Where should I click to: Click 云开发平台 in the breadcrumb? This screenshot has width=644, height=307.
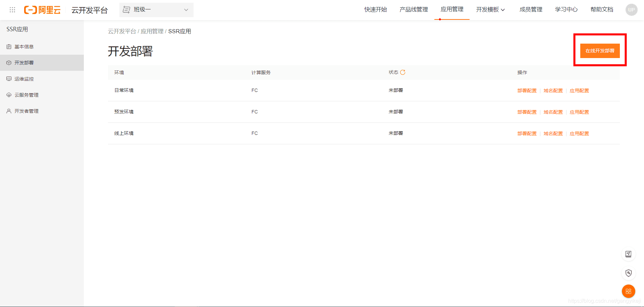tap(122, 31)
